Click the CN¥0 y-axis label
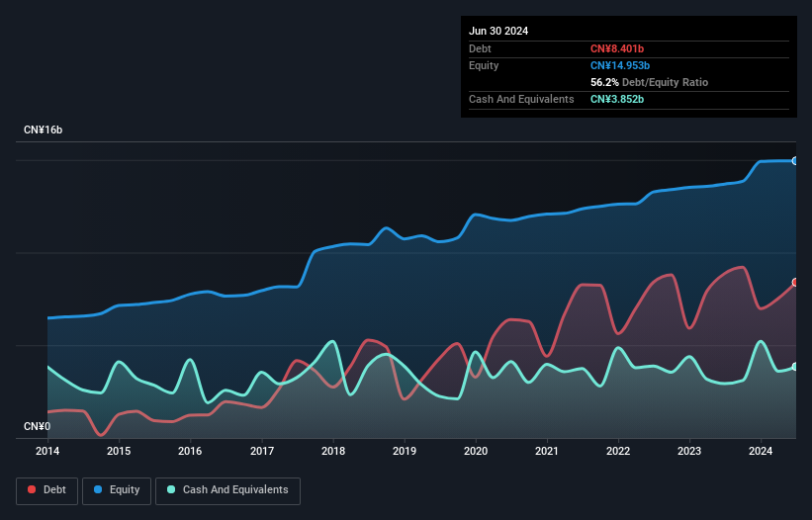The width and height of the screenshot is (812, 520). pos(38,426)
